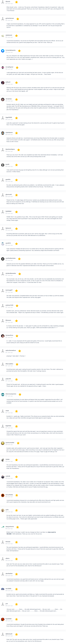Click the star beside blackhart4prez
Screen dimensions: 66x644
19,150
